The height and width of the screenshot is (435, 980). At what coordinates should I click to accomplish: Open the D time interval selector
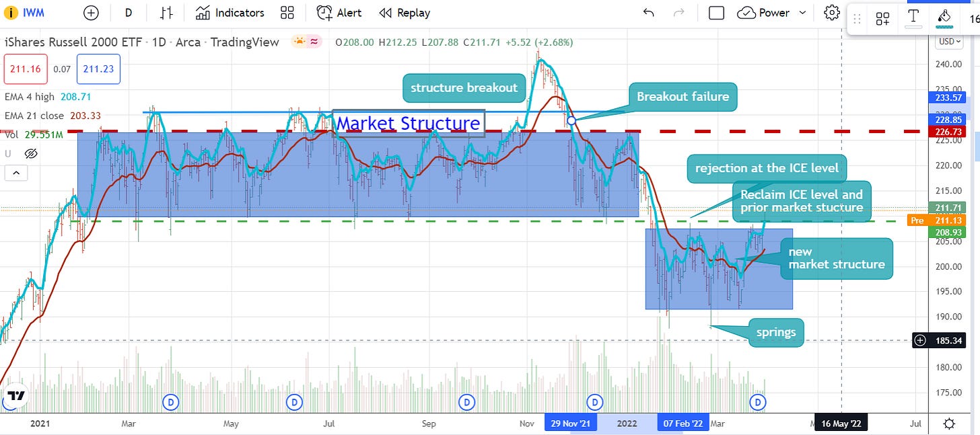pos(129,13)
